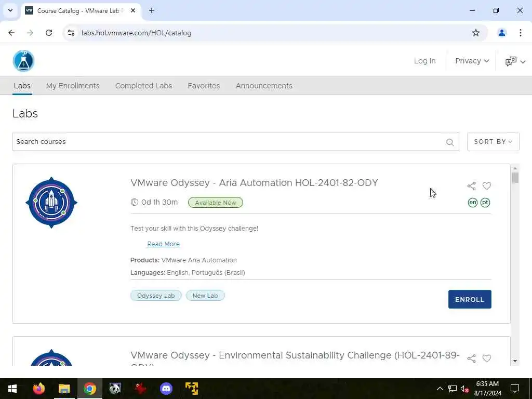
Task: Click the scrollbar up arrow in lab list
Action: [515, 168]
